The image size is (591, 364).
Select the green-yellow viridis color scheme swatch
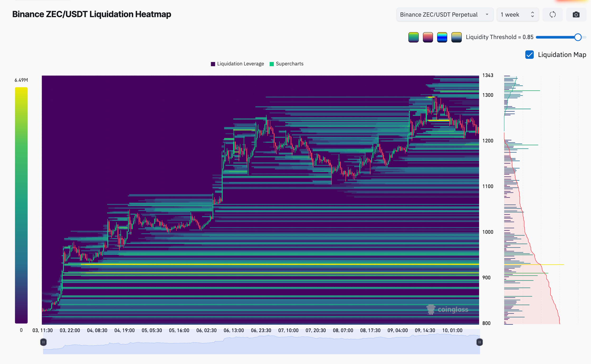point(413,37)
